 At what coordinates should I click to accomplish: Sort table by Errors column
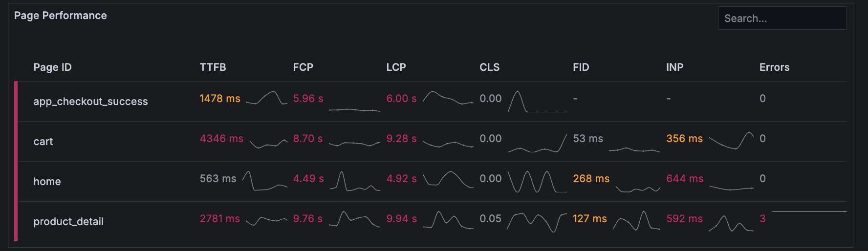[x=774, y=67]
